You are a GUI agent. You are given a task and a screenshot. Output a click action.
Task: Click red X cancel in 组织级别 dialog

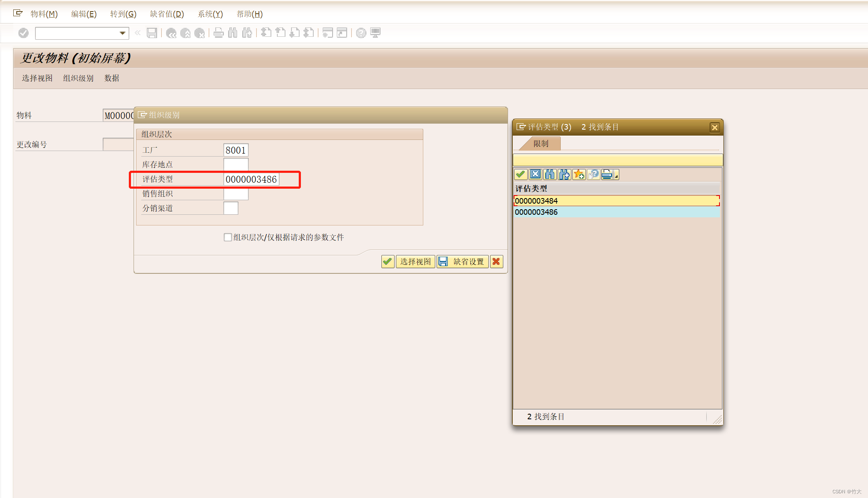(496, 261)
